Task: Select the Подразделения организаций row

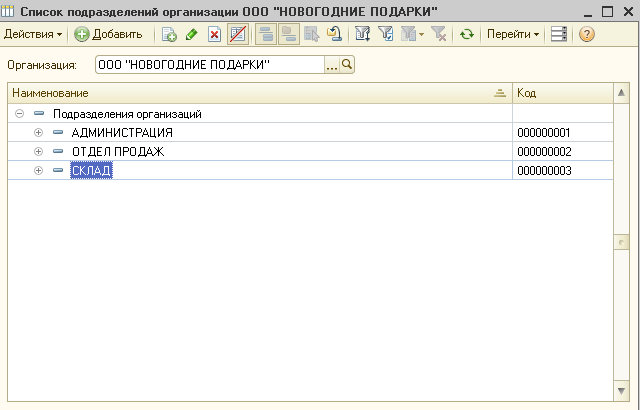Action: coord(310,113)
